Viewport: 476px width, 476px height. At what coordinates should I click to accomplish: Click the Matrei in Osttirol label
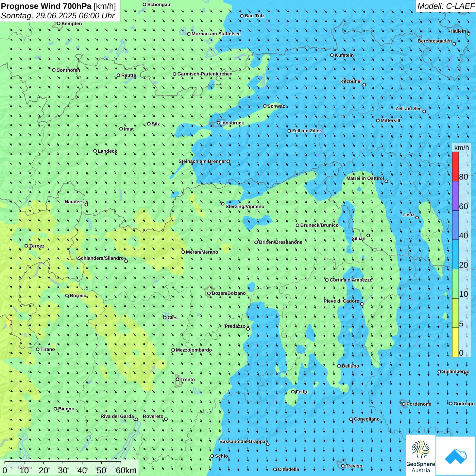[x=365, y=178]
